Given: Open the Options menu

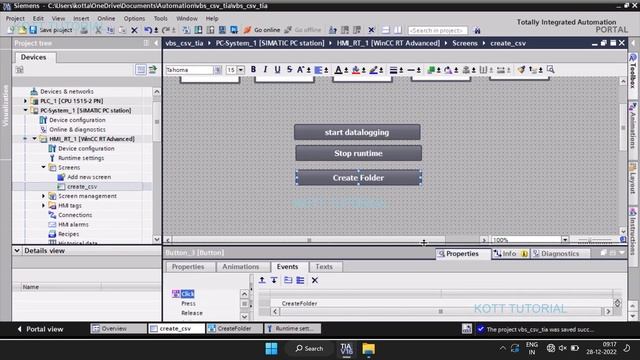Looking at the screenshot, I should click(x=134, y=18).
